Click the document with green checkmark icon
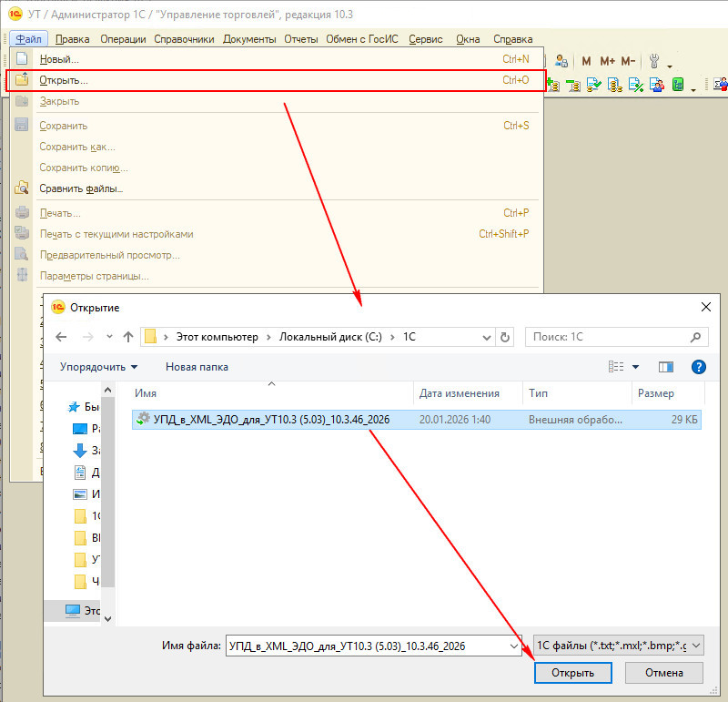The height and width of the screenshot is (702, 728). coord(593,84)
